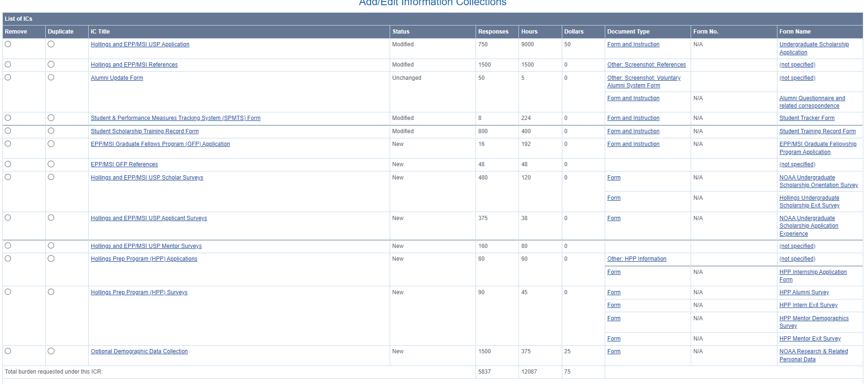Open Optional Demographic Data Collection link
The height and width of the screenshot is (384, 868).
click(139, 351)
